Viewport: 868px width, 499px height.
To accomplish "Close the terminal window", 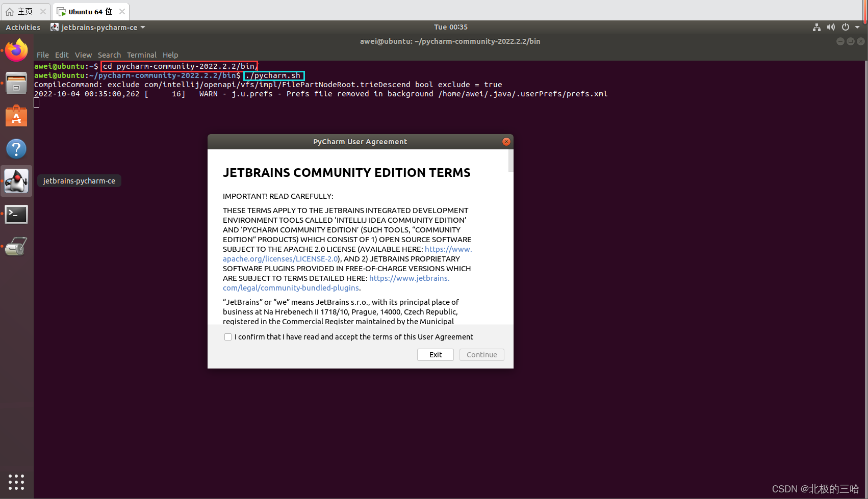I will [861, 41].
